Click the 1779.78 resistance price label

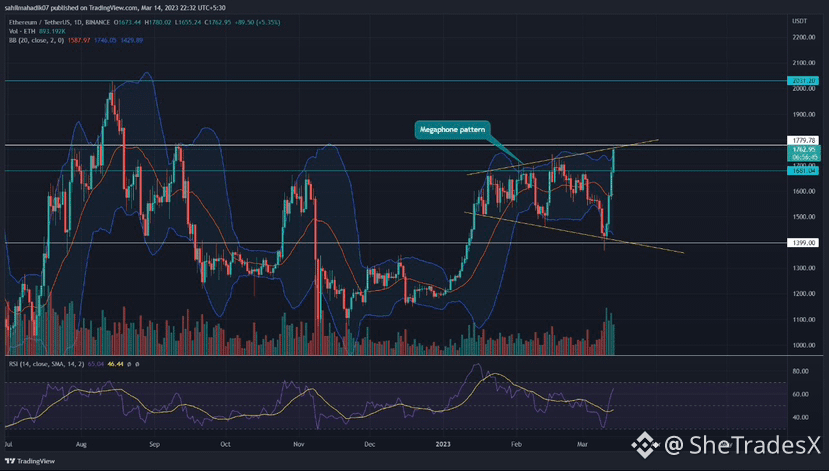click(x=804, y=140)
